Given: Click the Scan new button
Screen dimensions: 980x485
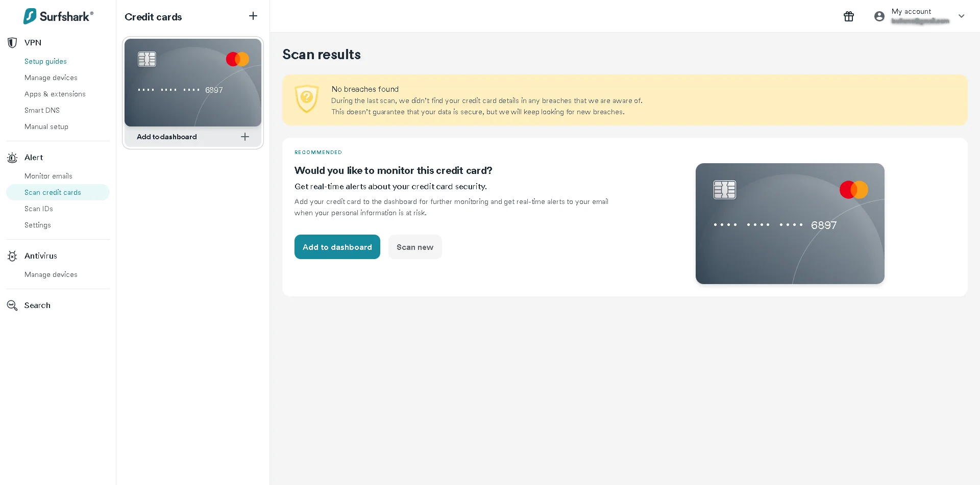Looking at the screenshot, I should pos(414,247).
